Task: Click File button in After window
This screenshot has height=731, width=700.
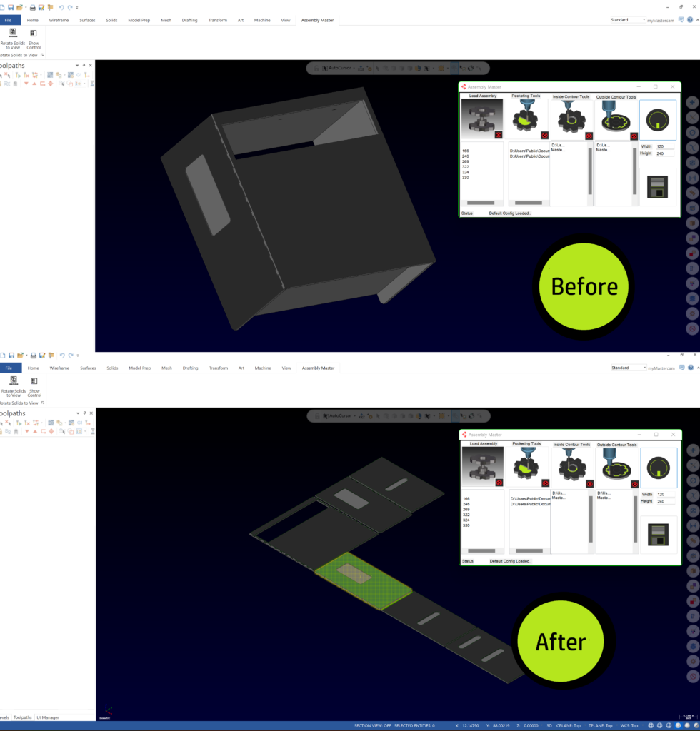Action: [9, 368]
